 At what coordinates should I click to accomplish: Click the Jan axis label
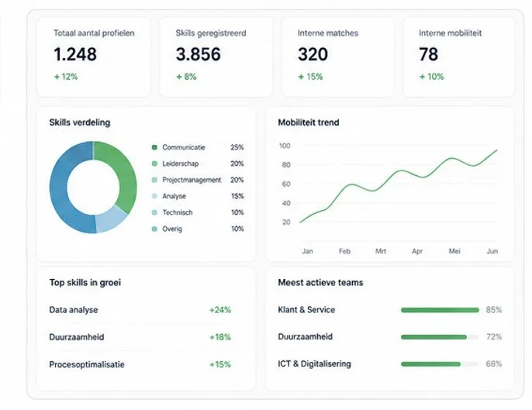pyautogui.click(x=307, y=251)
